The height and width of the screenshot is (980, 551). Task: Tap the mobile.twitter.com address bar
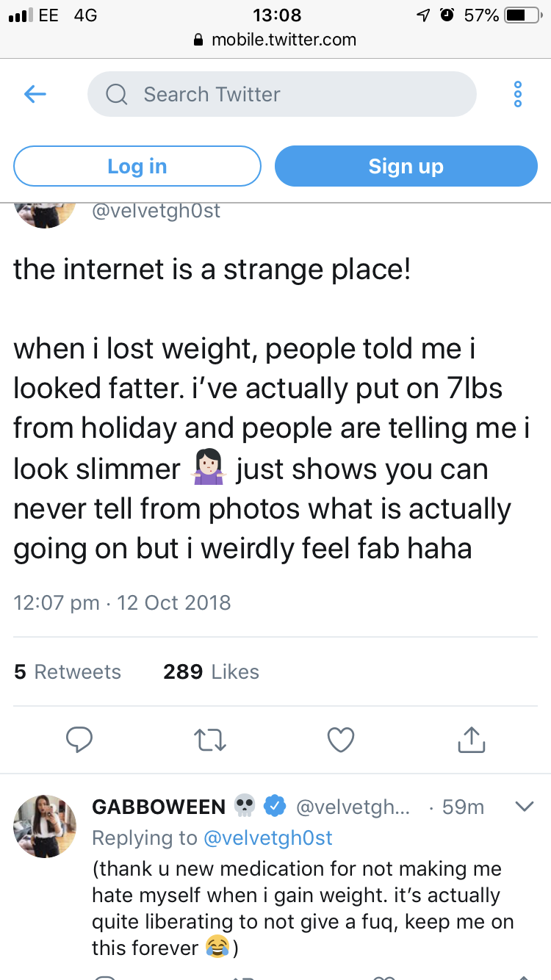tap(275, 40)
